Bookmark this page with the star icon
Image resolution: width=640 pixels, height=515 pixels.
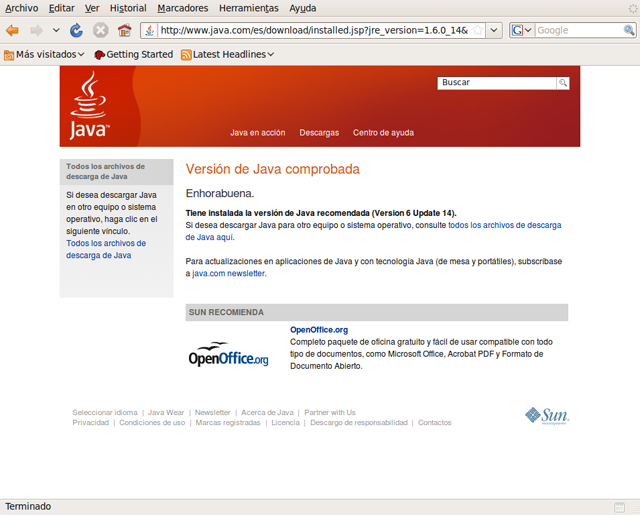point(478,31)
